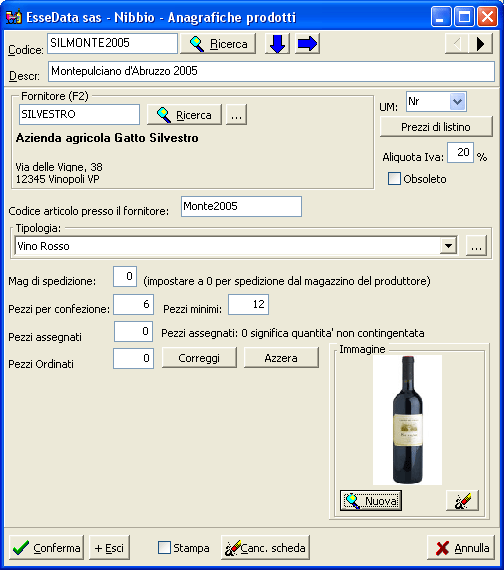
Task: Click Ricerca next to the Codice field
Action: click(218, 44)
